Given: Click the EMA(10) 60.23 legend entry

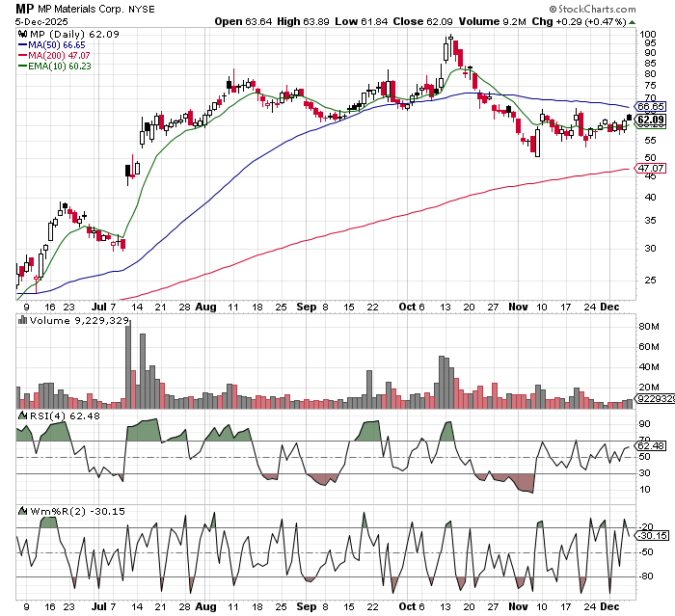Looking at the screenshot, I should tap(60, 67).
